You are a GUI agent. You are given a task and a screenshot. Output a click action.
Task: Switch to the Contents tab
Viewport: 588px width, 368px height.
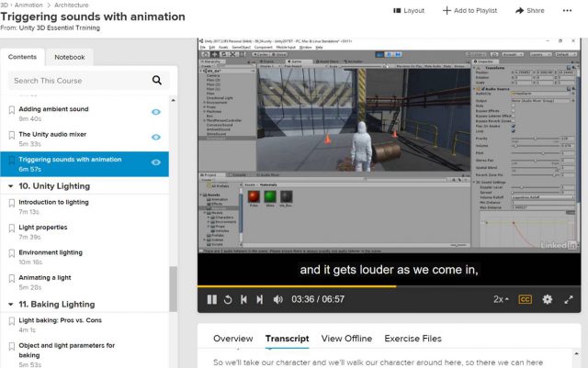pos(22,57)
